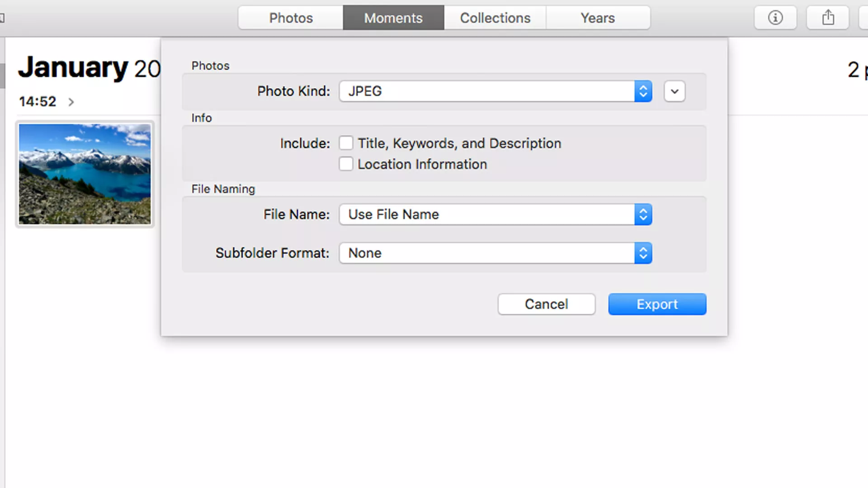Click the Info button in toolbar
The width and height of the screenshot is (868, 488).
775,17
